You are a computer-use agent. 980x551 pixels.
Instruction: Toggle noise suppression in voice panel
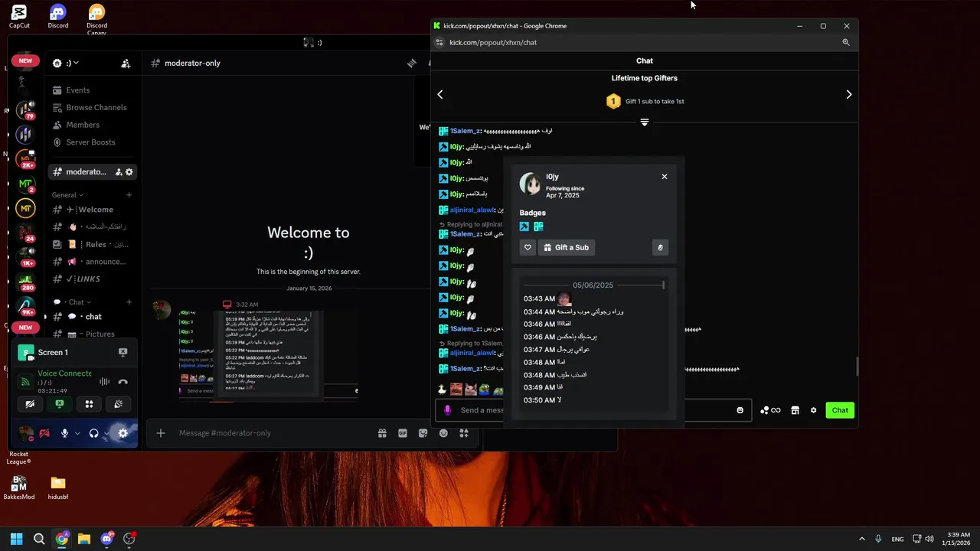[104, 381]
